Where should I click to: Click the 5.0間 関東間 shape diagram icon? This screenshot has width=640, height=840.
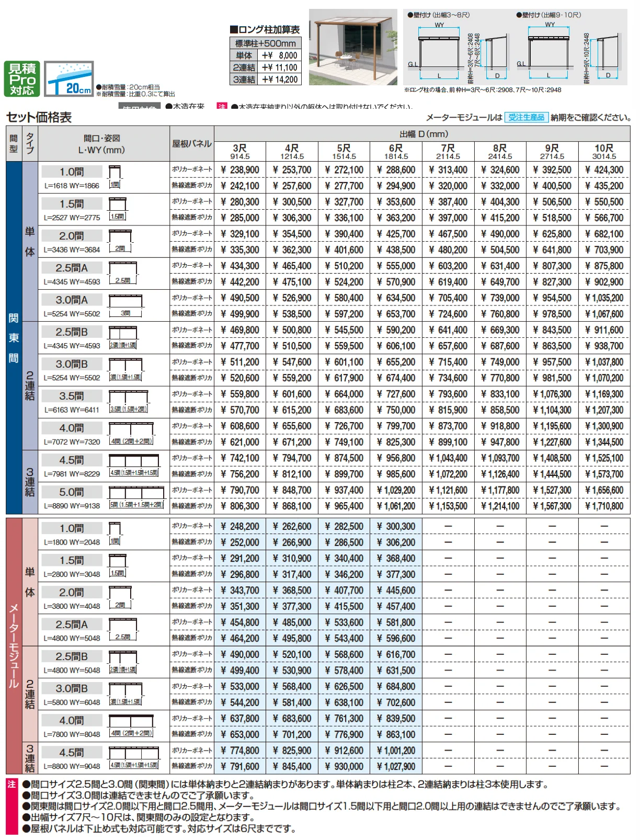tap(136, 497)
